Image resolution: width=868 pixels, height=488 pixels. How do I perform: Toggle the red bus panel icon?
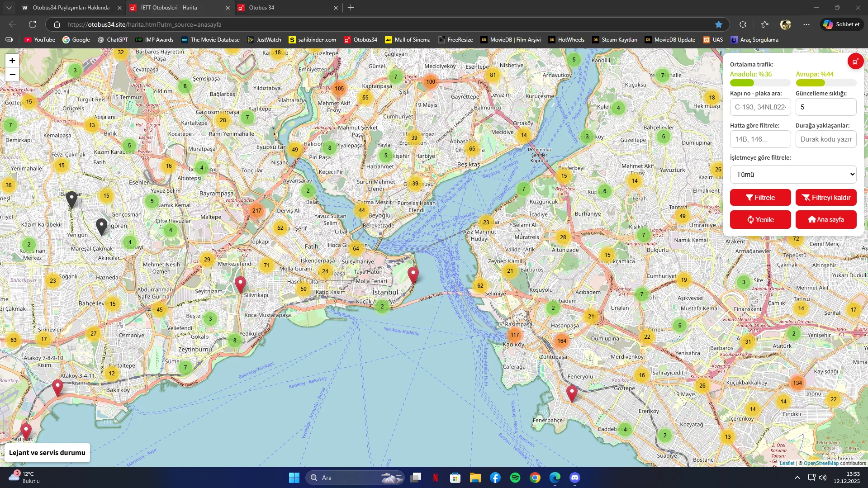(x=855, y=61)
